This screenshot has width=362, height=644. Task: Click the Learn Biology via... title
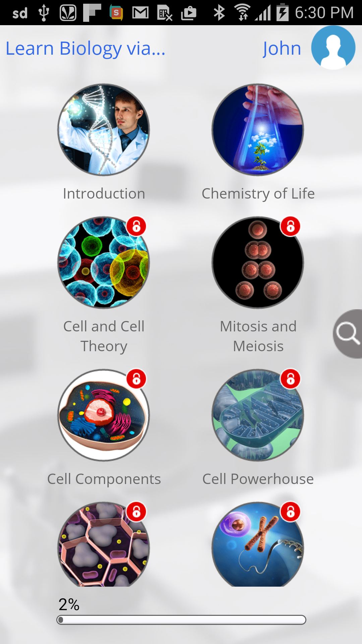tap(85, 48)
